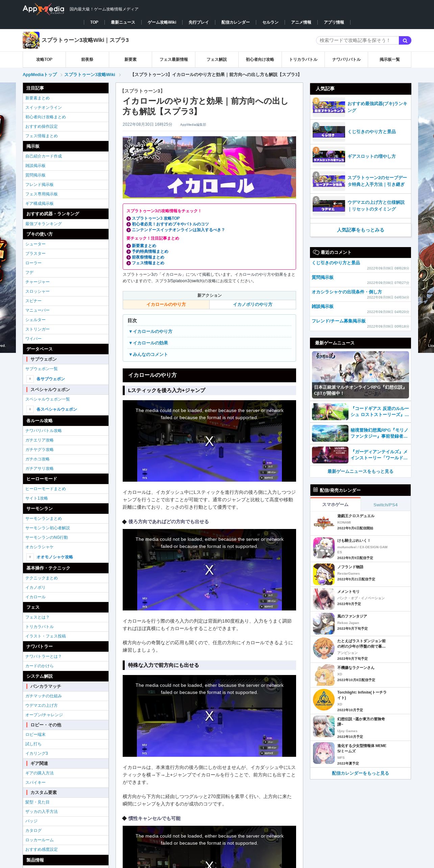Open the 風のファンタジア app icon
Image resolution: width=434 pixels, height=868 pixels.
pos(324,623)
